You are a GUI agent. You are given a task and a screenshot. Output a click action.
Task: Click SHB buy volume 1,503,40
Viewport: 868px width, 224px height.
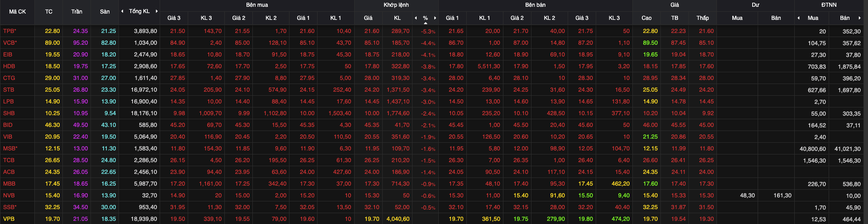(x=340, y=113)
